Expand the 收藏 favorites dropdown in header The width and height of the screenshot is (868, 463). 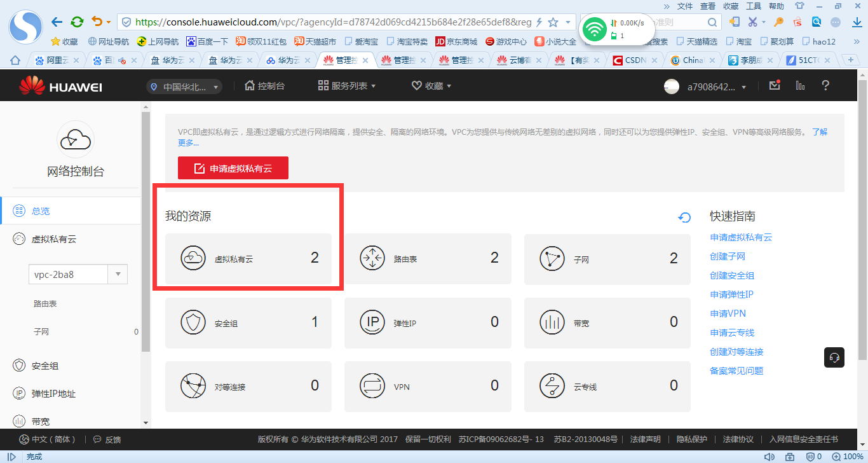[x=431, y=86]
